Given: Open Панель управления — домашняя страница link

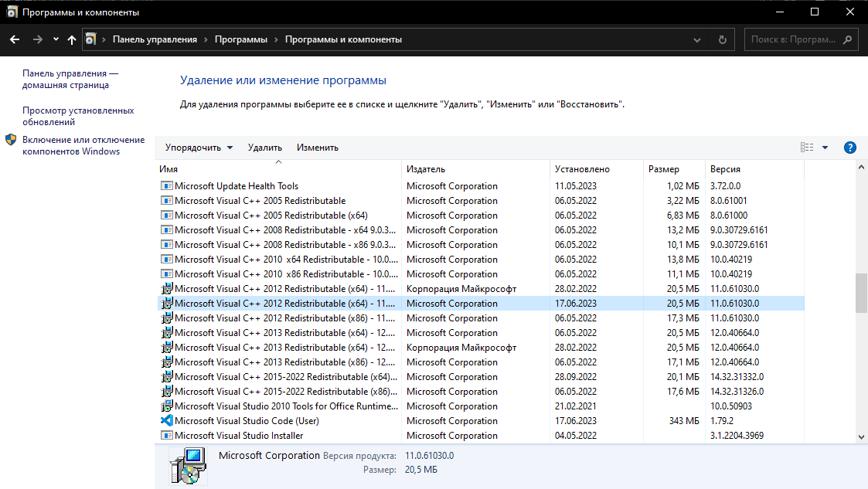Looking at the screenshot, I should point(70,79).
